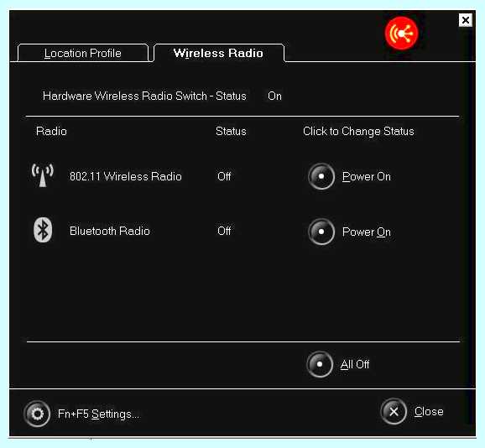Click the X icon at the window corner
Image resolution: width=485 pixels, height=448 pixels.
(x=465, y=20)
